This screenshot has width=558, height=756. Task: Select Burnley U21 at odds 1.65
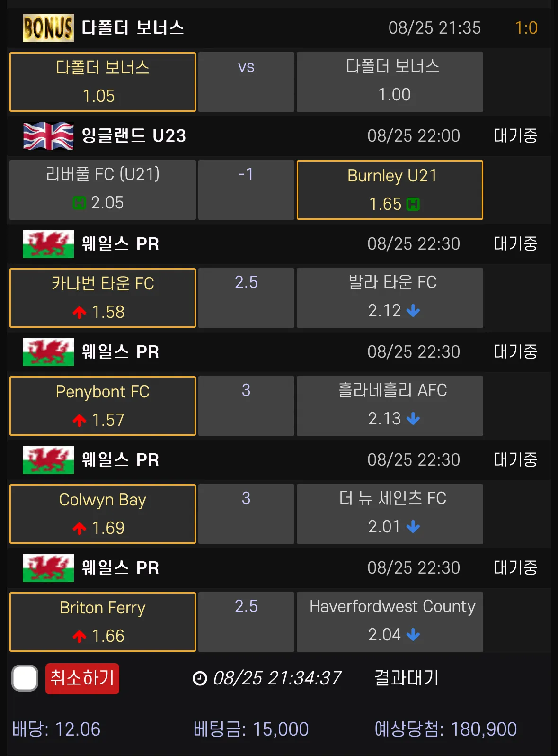pyautogui.click(x=390, y=190)
